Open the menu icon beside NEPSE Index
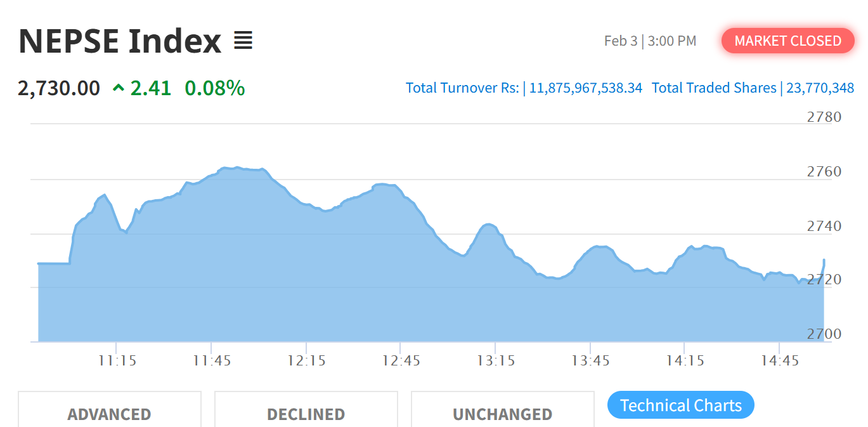The image size is (868, 427). point(243,41)
